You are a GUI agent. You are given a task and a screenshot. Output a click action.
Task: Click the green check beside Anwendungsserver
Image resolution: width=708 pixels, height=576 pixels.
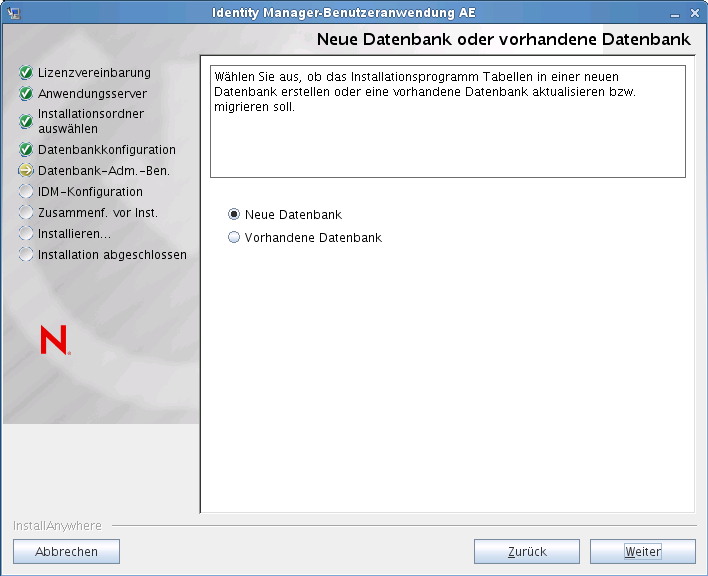pyautogui.click(x=26, y=93)
